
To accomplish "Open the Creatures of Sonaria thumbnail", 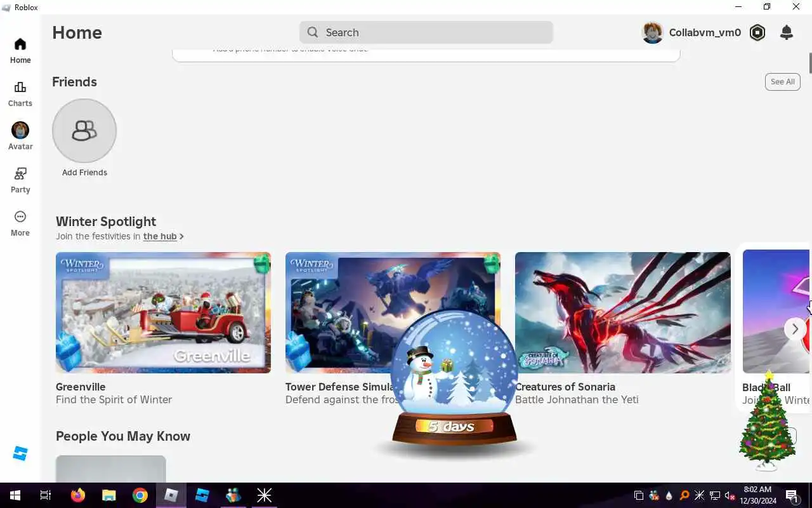I will click(x=622, y=312).
